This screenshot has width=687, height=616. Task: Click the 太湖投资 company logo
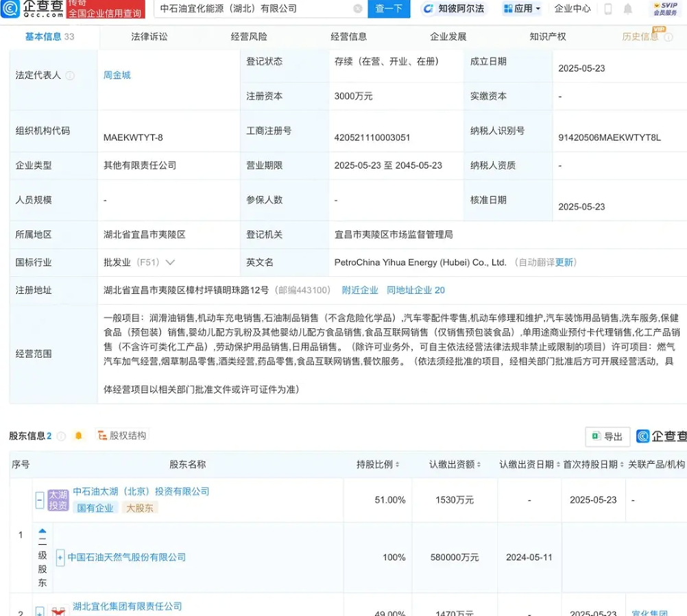tap(58, 500)
